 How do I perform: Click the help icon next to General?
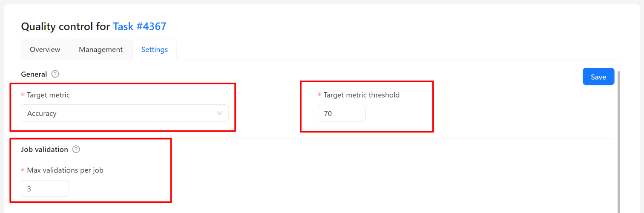tap(55, 74)
